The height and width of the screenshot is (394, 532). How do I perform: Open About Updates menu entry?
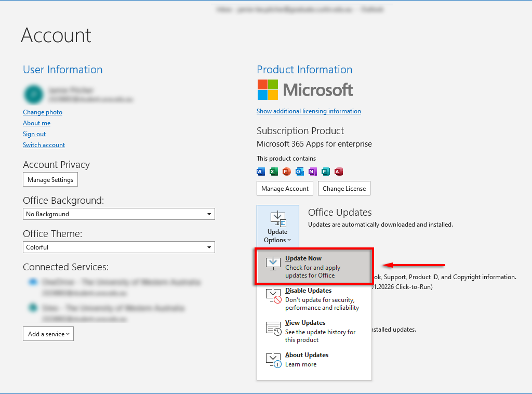[314, 359]
